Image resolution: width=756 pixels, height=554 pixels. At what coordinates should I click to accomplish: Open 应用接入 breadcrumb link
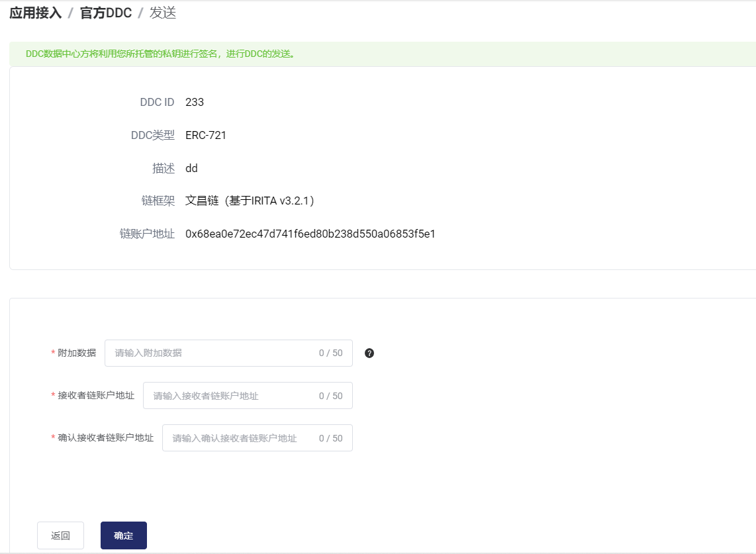pos(36,13)
